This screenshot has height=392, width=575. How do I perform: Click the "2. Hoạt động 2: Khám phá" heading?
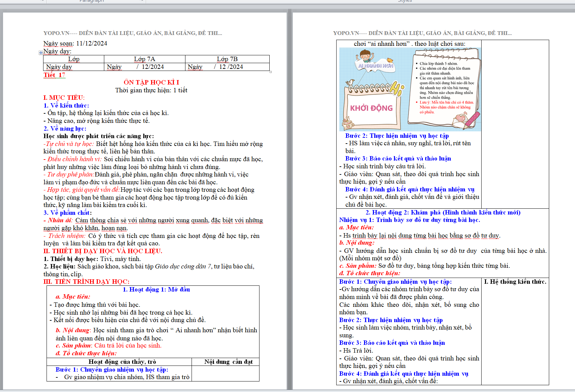443,212
